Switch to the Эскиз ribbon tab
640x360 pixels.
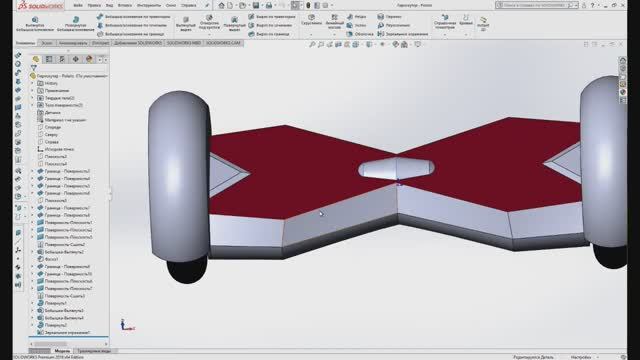point(47,43)
